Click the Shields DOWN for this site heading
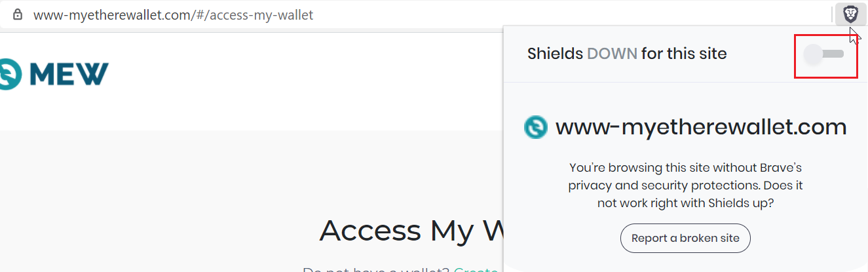The height and width of the screenshot is (272, 868). tap(627, 54)
